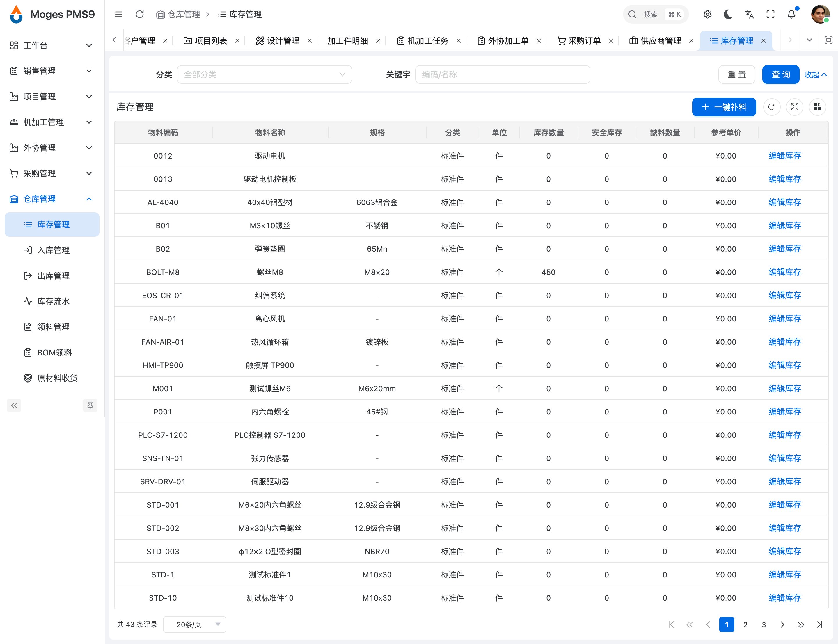Click the 查询 search button

click(780, 74)
